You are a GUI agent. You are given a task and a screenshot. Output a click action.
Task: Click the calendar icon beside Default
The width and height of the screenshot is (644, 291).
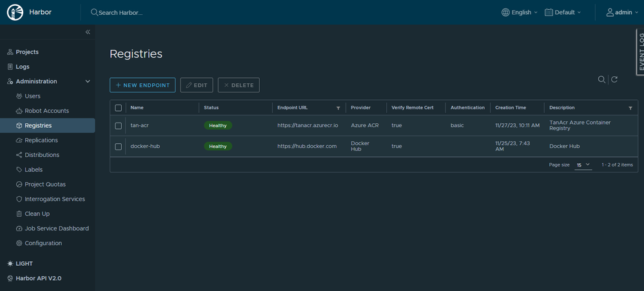pyautogui.click(x=549, y=12)
